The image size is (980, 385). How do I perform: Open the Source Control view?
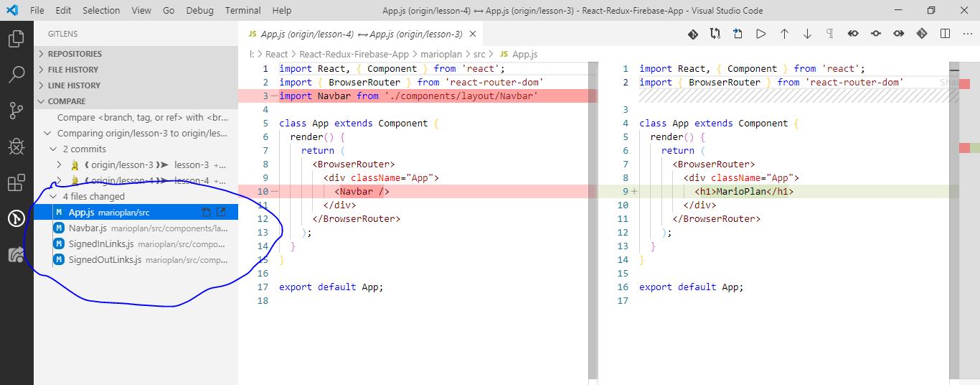16,110
